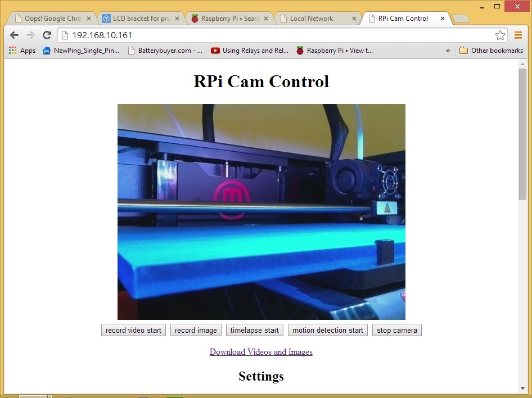Screen dimensions: 532x398
Task: Bookmark this page with the star icon
Action: coord(500,35)
